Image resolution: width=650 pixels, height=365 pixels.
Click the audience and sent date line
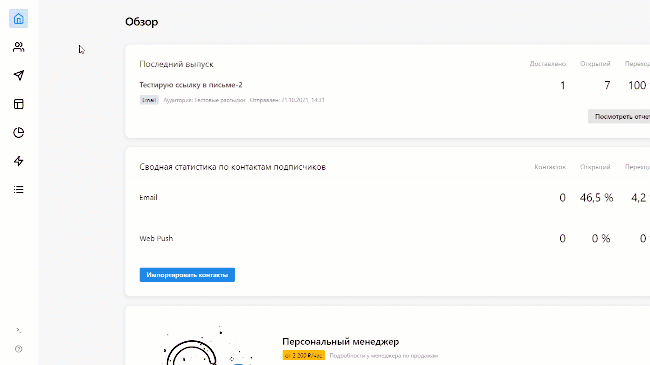244,100
